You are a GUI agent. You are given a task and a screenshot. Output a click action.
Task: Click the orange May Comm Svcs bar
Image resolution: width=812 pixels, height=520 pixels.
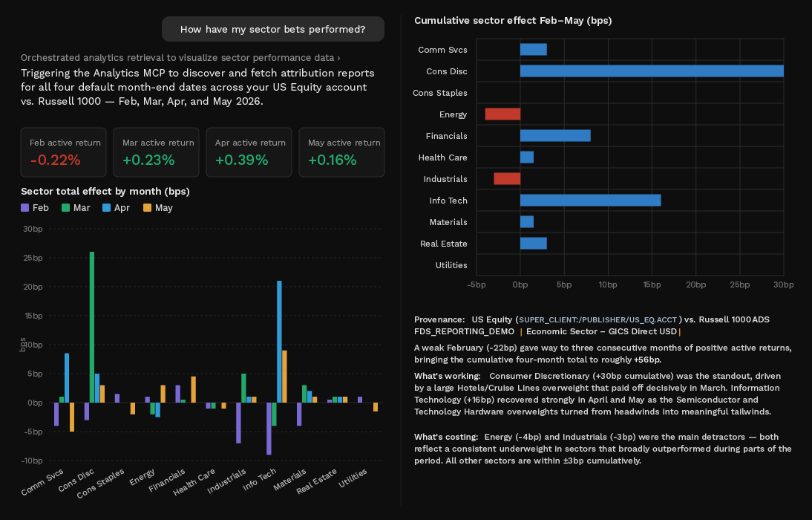tap(72, 417)
